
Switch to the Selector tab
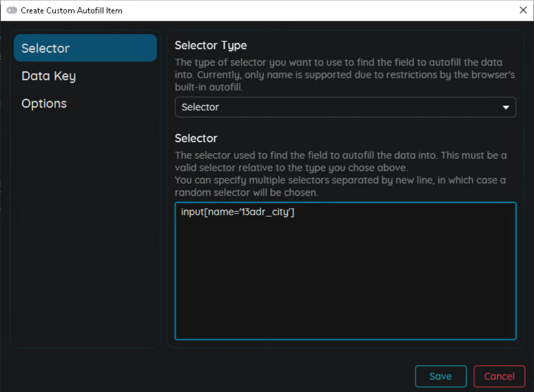click(85, 48)
